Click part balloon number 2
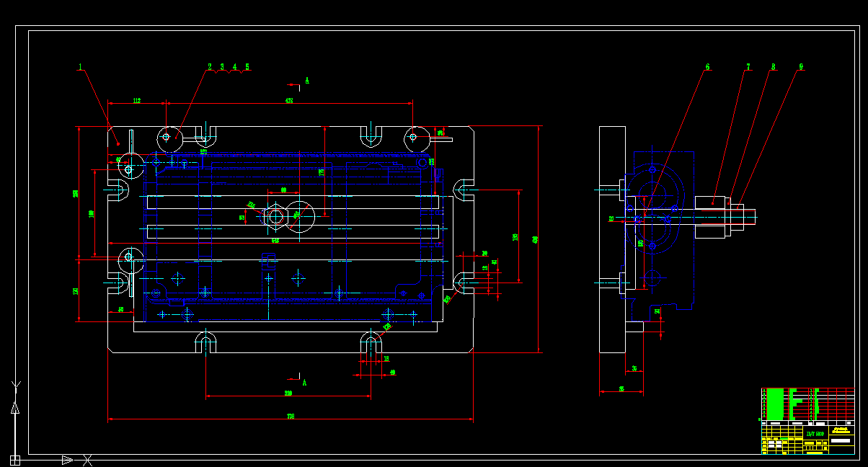868x467 pixels. pyautogui.click(x=210, y=67)
